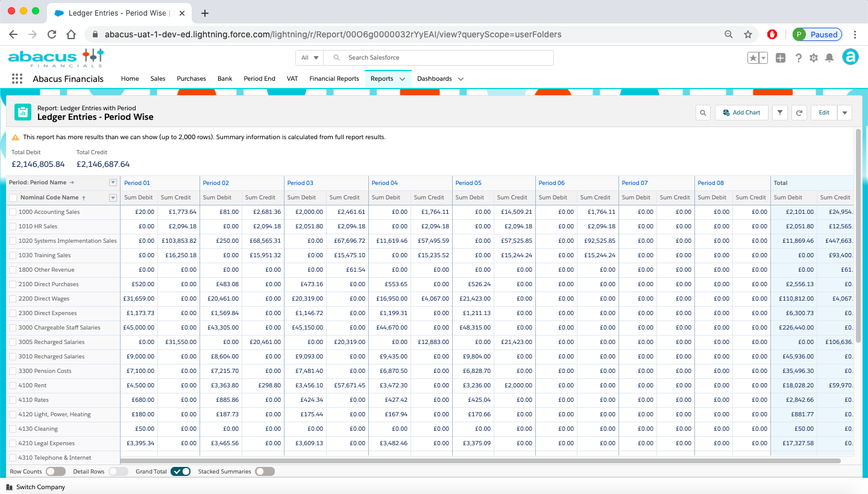The height and width of the screenshot is (494, 868).
Task: Open the report filters funnel icon
Action: tap(779, 112)
